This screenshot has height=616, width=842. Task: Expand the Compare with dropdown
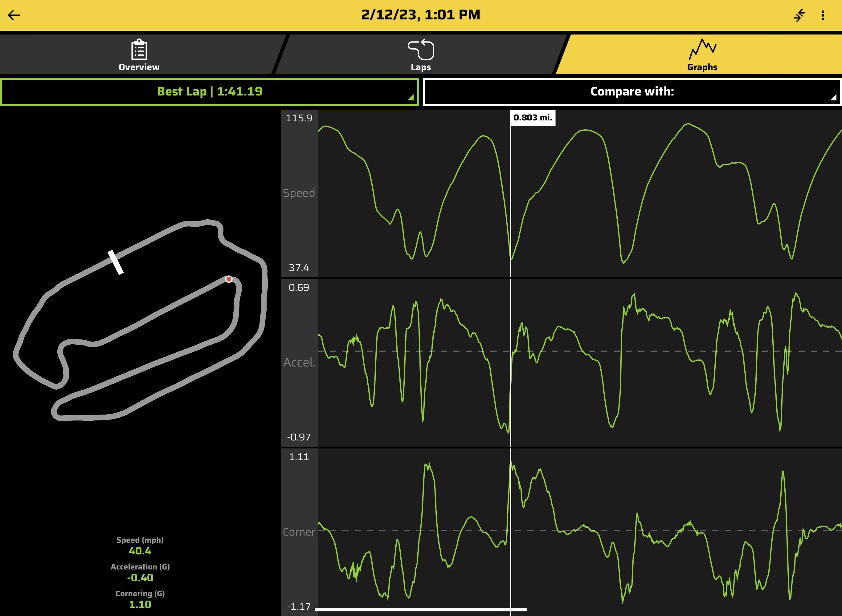(x=632, y=92)
